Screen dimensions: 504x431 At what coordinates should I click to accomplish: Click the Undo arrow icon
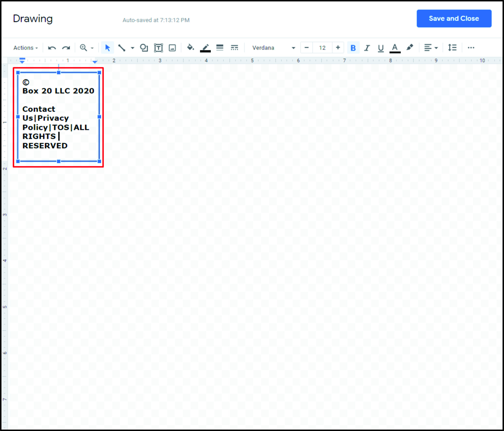pos(52,48)
